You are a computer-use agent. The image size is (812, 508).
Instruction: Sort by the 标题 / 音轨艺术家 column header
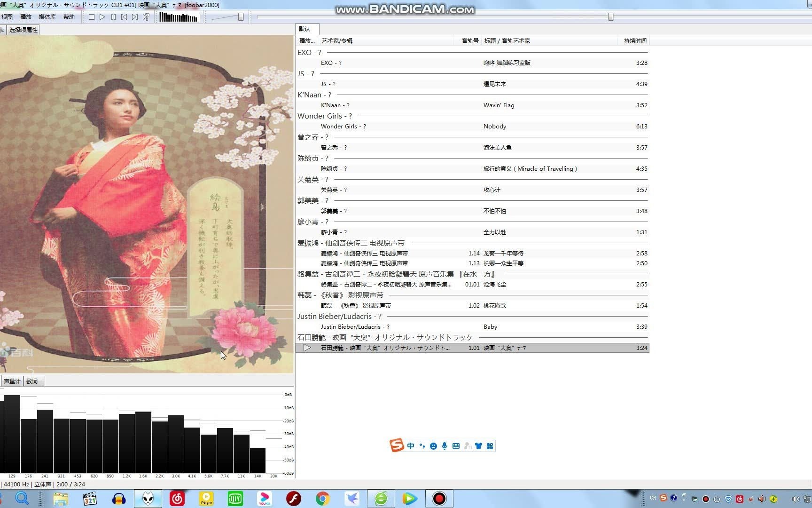(549, 41)
